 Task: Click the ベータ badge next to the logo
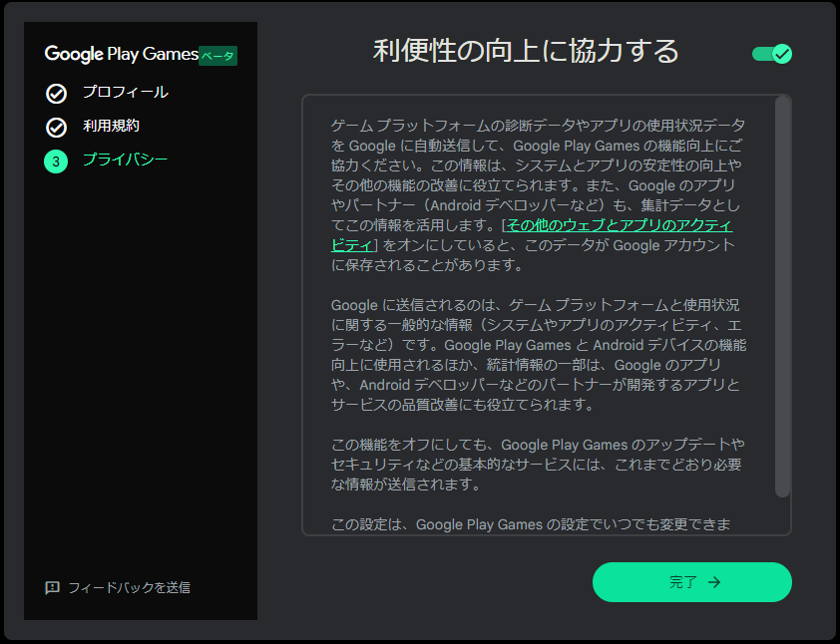(218, 55)
